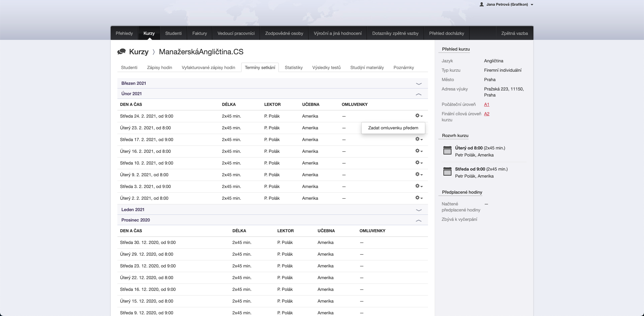Click OMLUVENKY header in Únor table
The height and width of the screenshot is (316, 644).
point(355,104)
